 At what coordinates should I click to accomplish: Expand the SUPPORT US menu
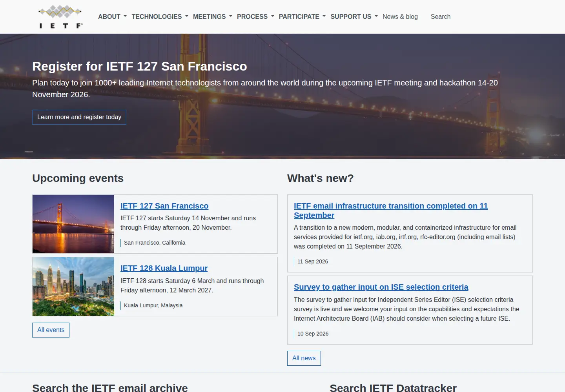tap(354, 16)
